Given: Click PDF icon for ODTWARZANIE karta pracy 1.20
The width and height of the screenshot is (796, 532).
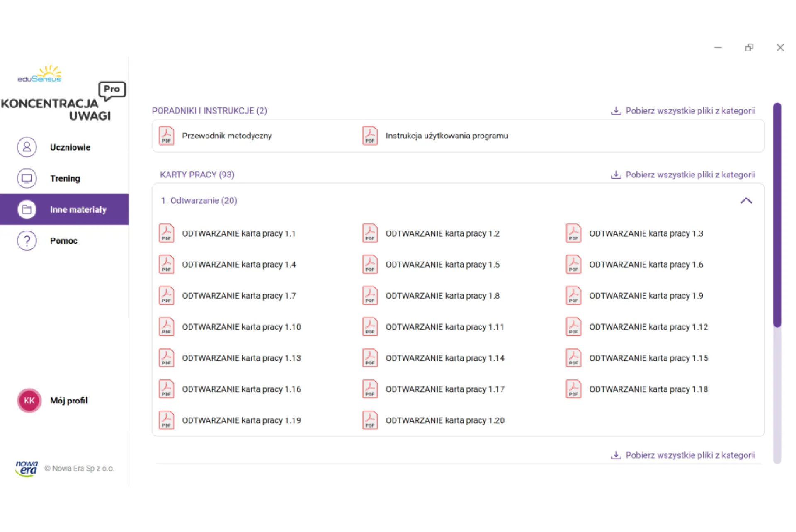Looking at the screenshot, I should [x=370, y=420].
